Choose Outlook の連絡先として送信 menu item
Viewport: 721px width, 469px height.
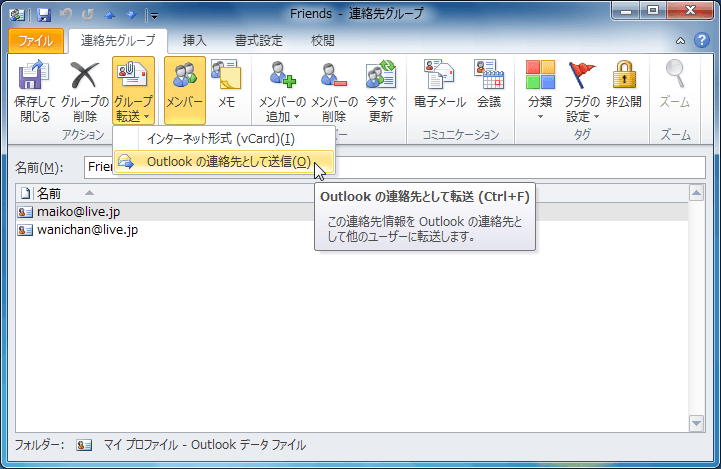[x=224, y=162]
